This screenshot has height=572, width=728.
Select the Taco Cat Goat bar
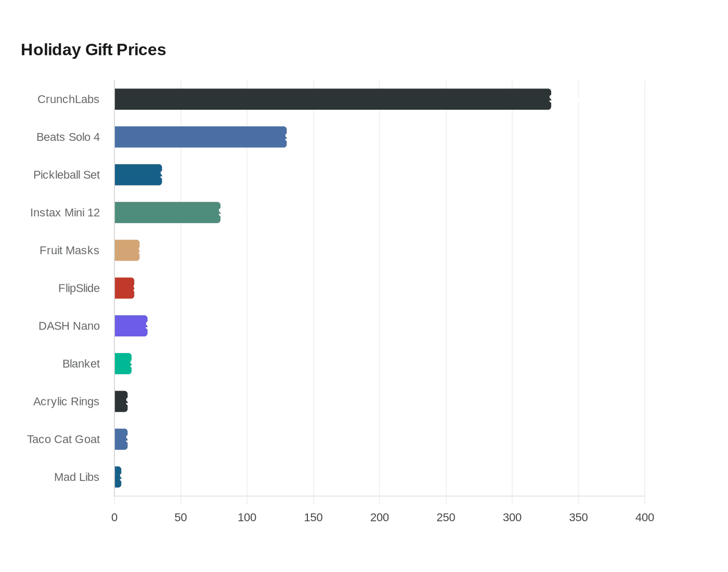click(121, 439)
